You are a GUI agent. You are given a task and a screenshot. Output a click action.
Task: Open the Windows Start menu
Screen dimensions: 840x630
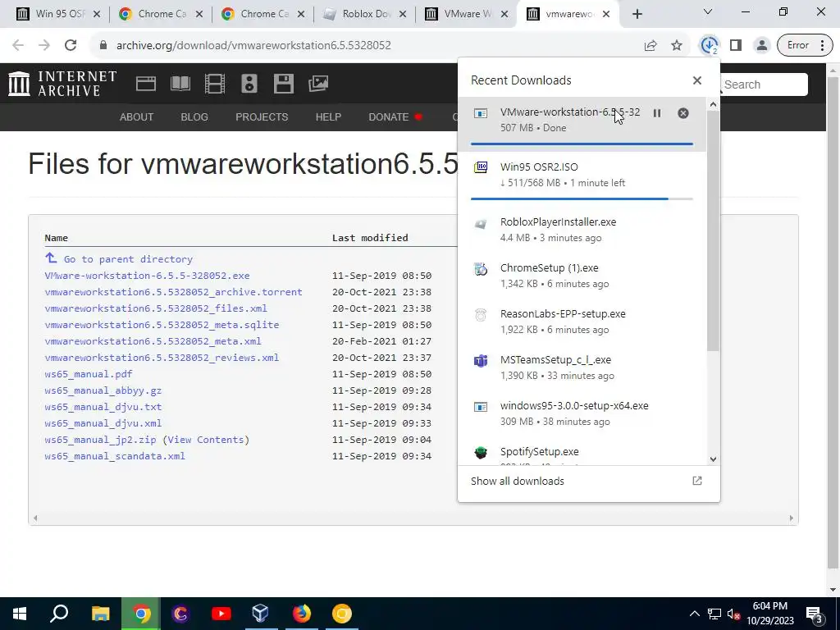(x=20, y=614)
